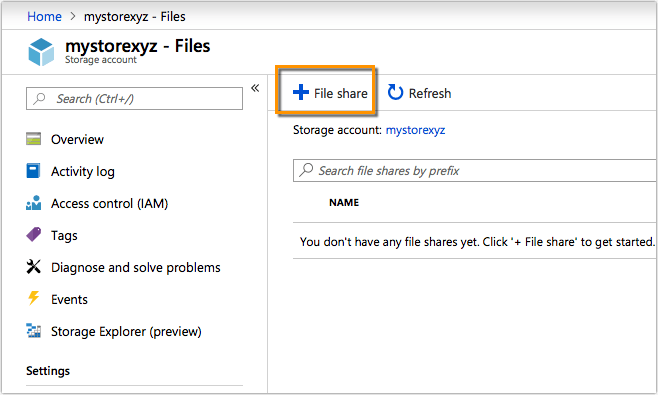
Task: Open the Events menu item
Action: pos(69,299)
